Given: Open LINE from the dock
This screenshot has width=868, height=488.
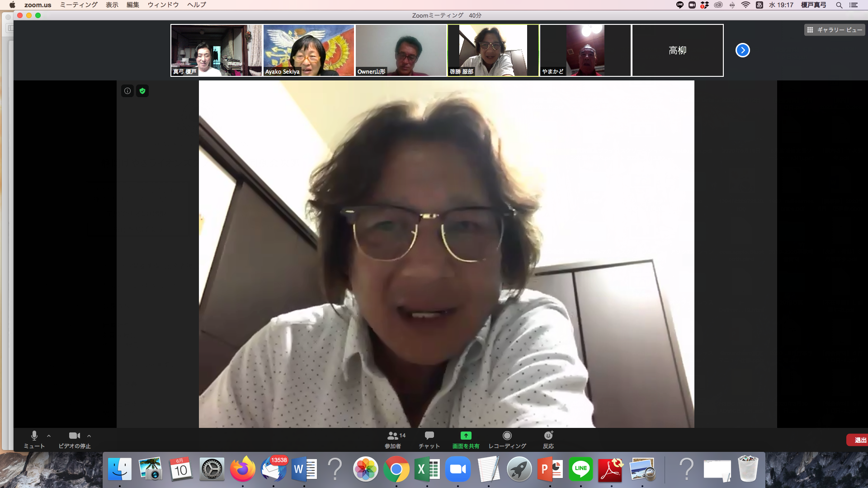Looking at the screenshot, I should pyautogui.click(x=580, y=469).
